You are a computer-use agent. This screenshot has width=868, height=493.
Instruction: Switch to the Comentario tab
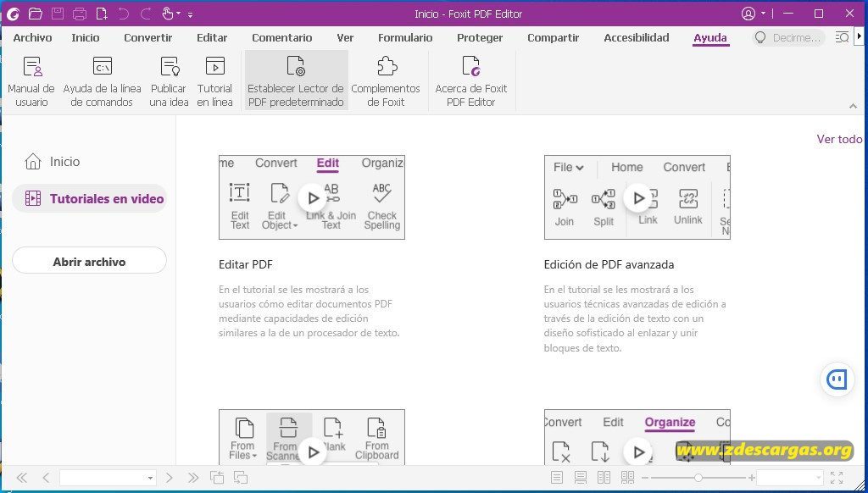tap(281, 37)
